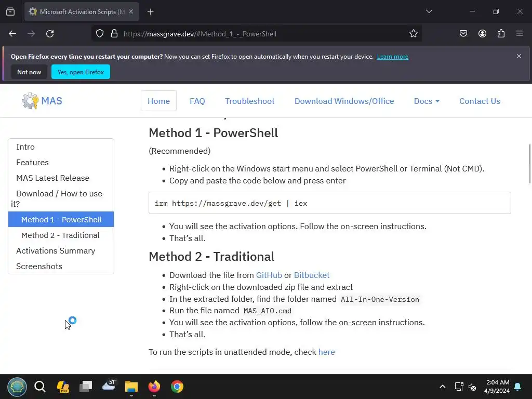Click the Not now button
This screenshot has width=532, height=399.
pyautogui.click(x=29, y=72)
